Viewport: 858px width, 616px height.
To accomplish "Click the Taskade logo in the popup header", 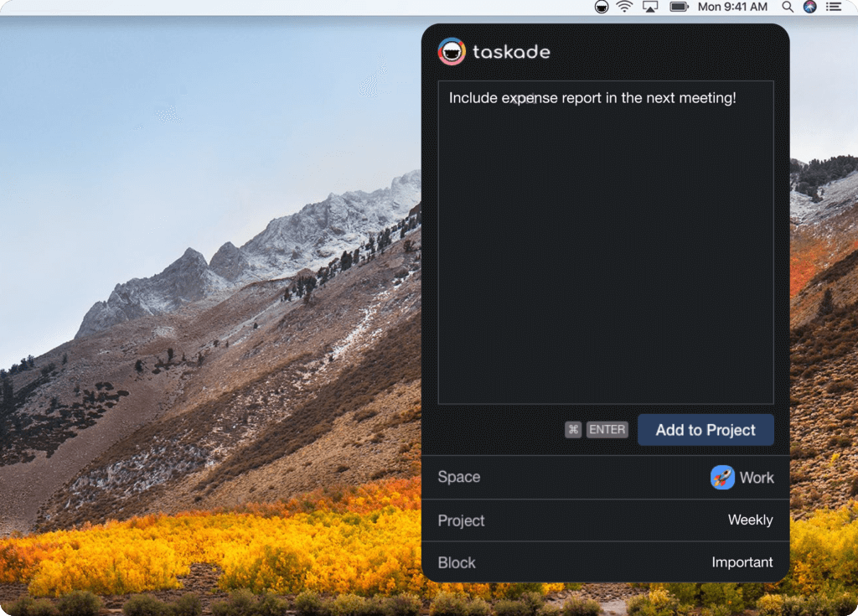I will click(x=452, y=50).
